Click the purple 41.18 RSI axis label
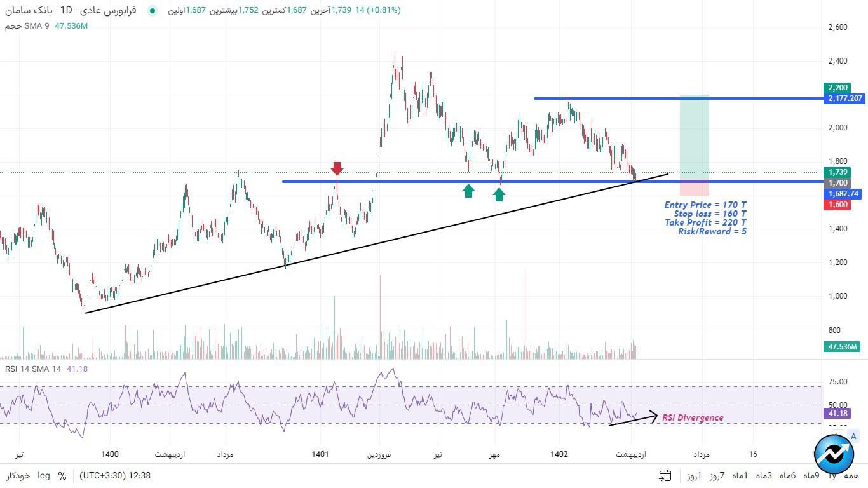Image resolution: width=868 pixels, height=488 pixels. (x=837, y=414)
